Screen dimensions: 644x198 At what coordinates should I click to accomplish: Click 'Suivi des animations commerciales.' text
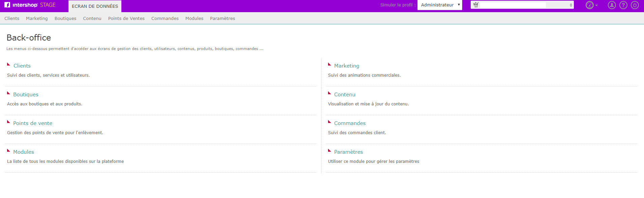tap(364, 75)
